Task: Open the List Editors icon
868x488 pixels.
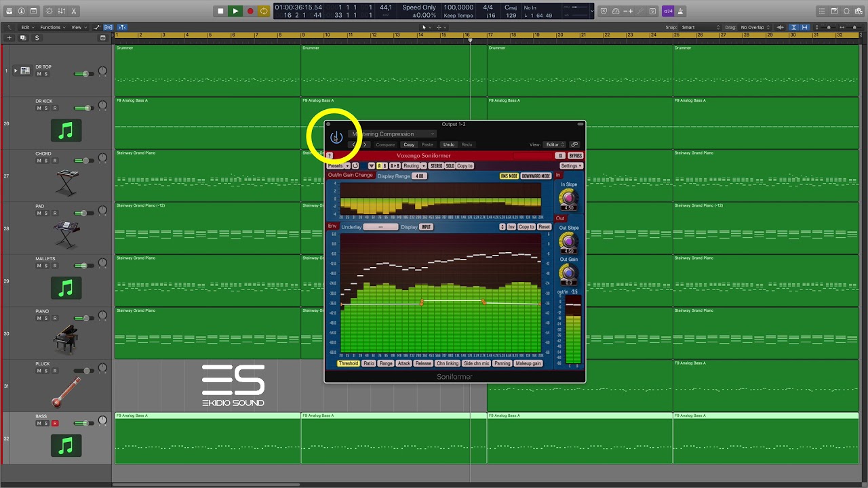Action: 822,11
